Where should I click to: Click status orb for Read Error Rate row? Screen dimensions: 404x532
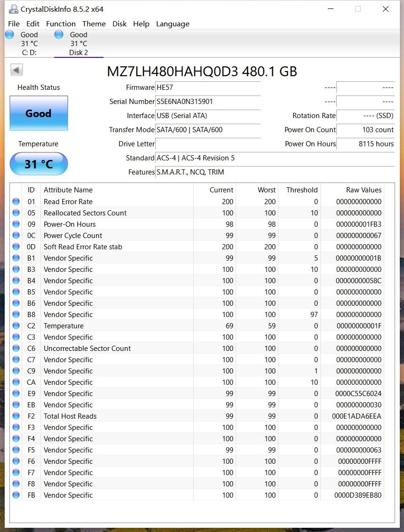16,201
